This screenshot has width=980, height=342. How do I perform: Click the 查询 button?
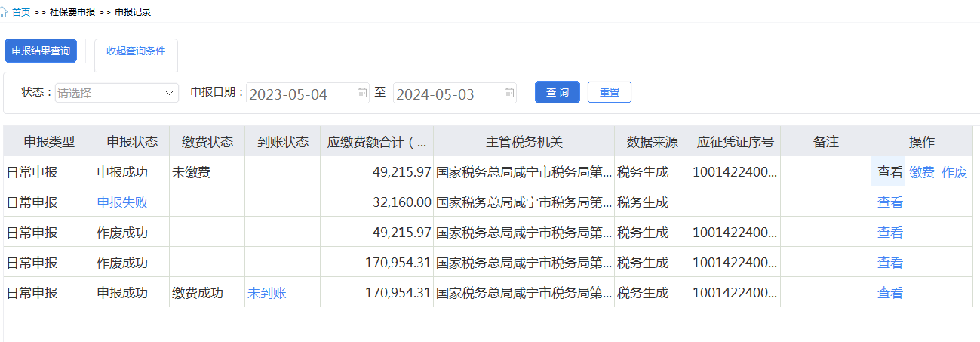pyautogui.click(x=558, y=92)
